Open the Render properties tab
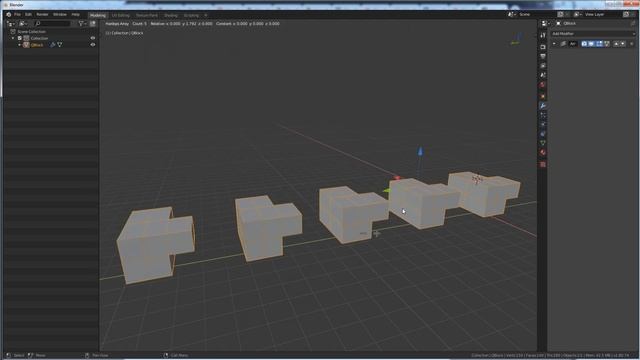Image resolution: width=640 pixels, height=360 pixels. coord(543,47)
